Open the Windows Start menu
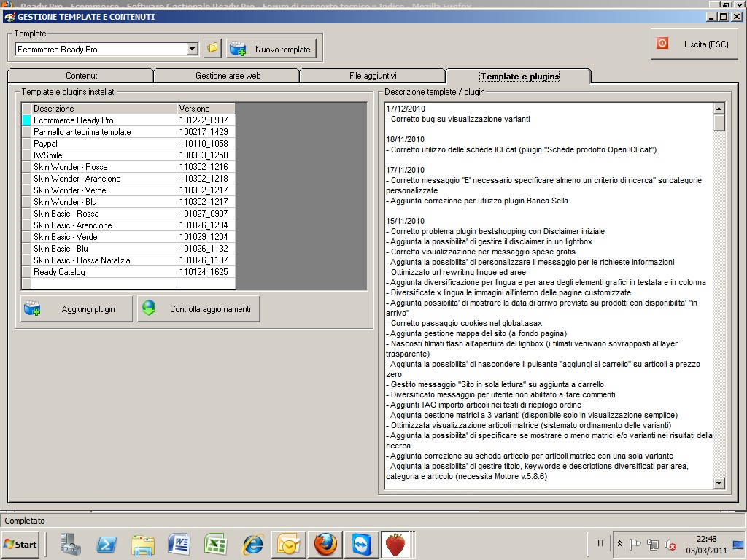Viewport: 747px width, 560px height. point(20,544)
